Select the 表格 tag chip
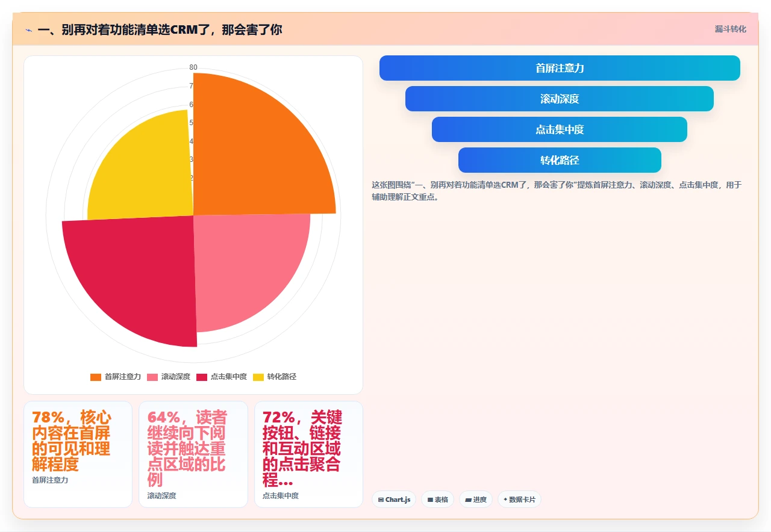771x532 pixels. 437,500
